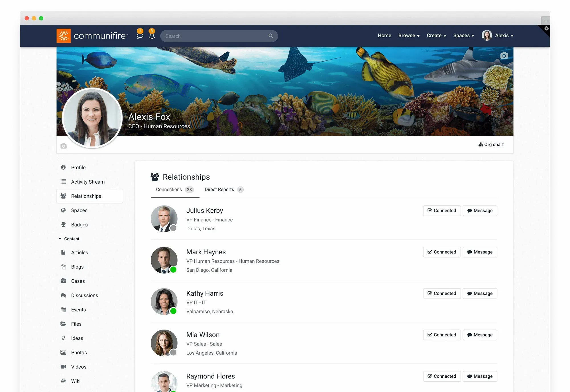Click the new tab plus icon
The image size is (570, 392).
(545, 21)
